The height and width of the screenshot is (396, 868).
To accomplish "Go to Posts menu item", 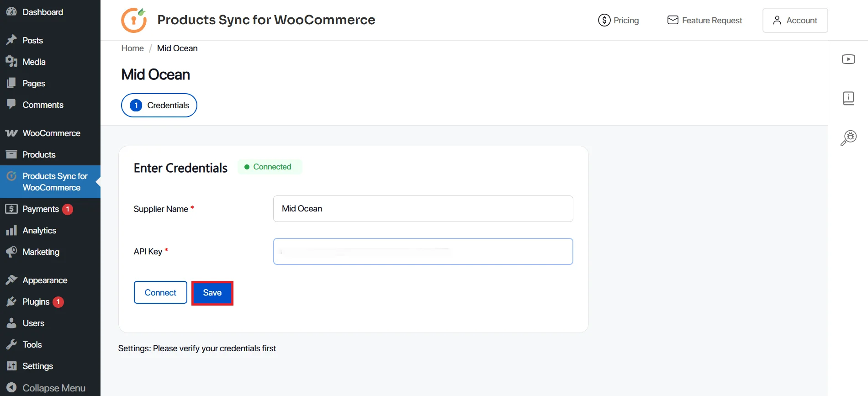I will (50, 40).
